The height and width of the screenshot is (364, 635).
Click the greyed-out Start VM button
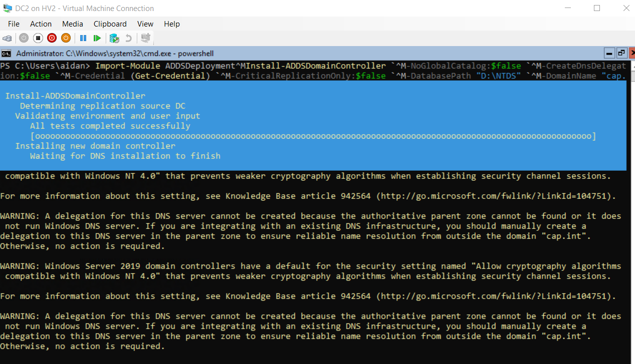click(24, 38)
